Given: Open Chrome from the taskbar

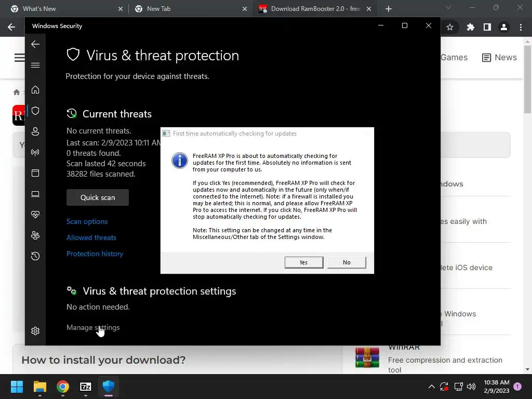Looking at the screenshot, I should pos(63,387).
